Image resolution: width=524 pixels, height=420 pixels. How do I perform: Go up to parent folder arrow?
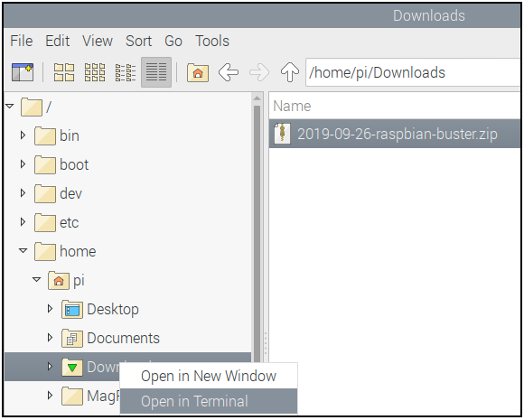point(290,72)
